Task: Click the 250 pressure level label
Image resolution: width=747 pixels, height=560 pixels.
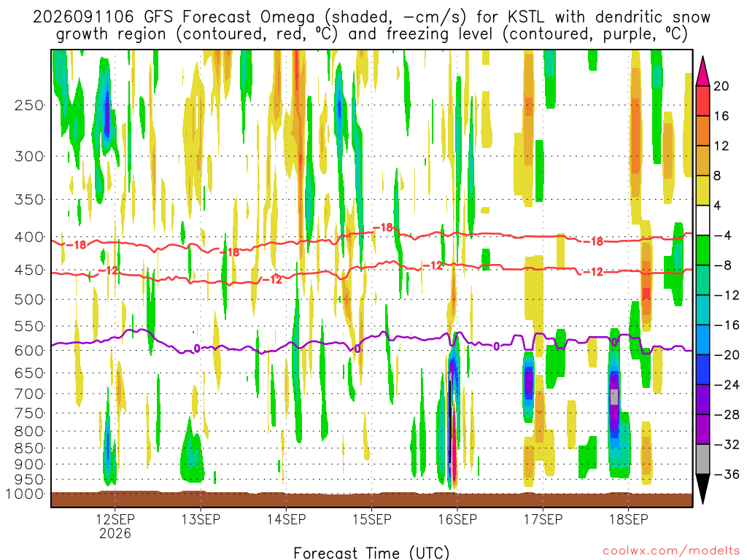Action: tap(29, 105)
